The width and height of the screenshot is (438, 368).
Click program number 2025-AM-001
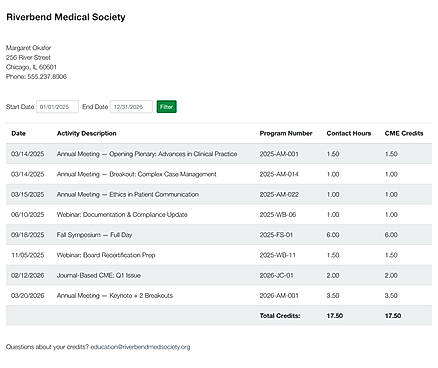(x=279, y=154)
